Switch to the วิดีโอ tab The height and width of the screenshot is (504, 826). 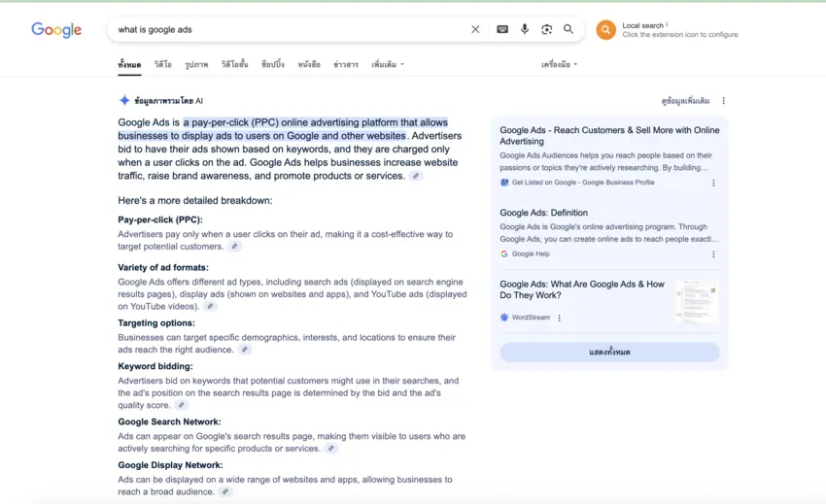pos(163,64)
